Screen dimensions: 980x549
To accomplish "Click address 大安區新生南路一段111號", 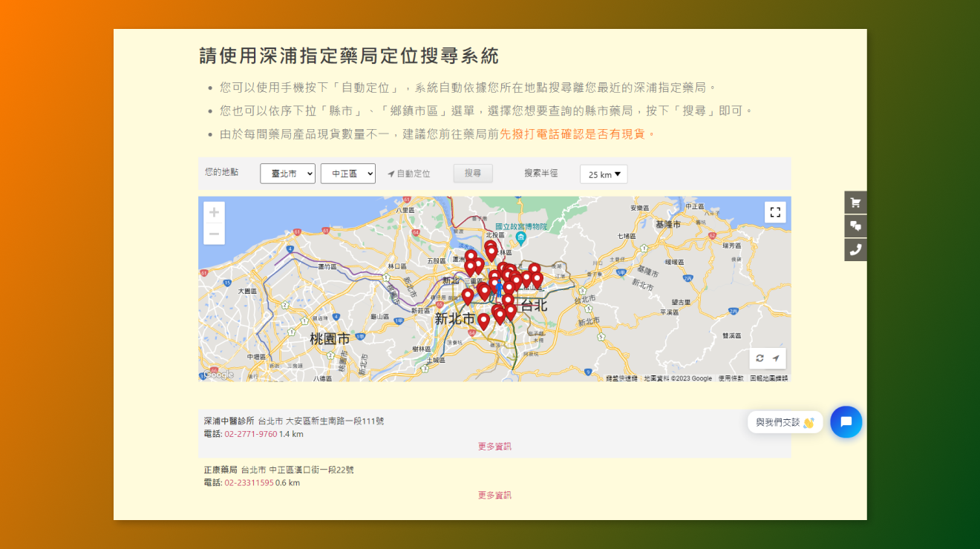I will (335, 421).
